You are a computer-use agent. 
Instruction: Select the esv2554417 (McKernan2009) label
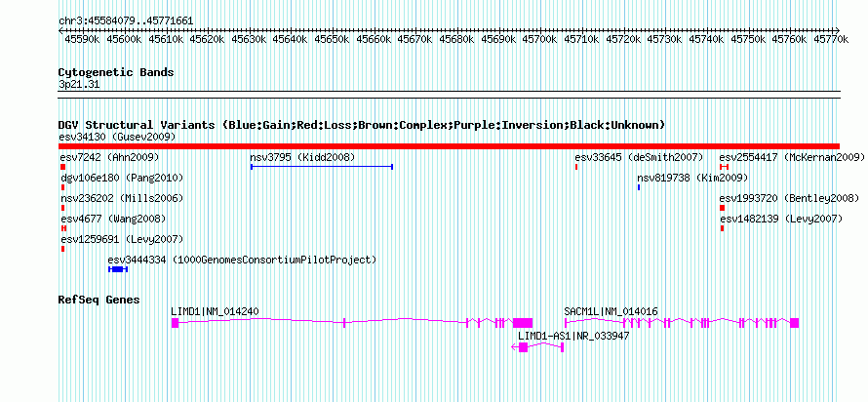coord(792,157)
